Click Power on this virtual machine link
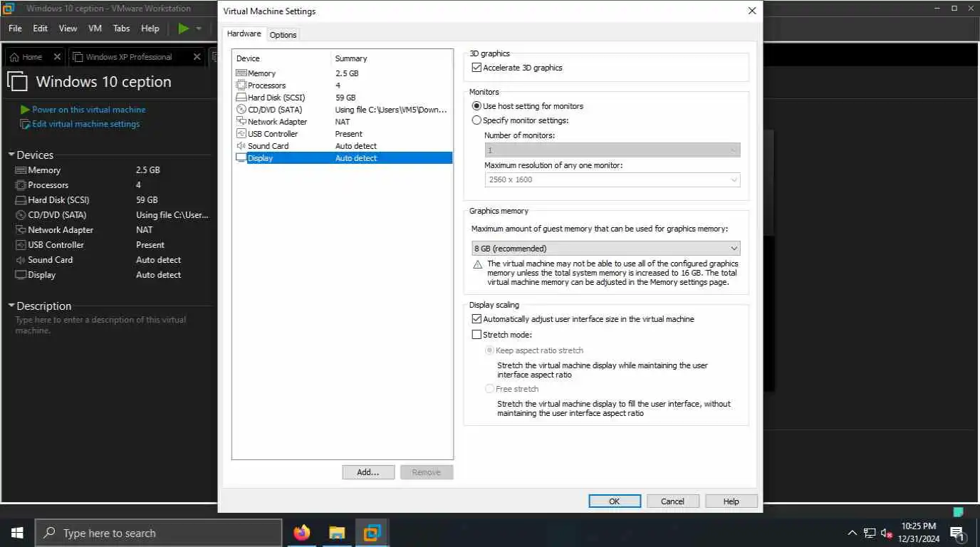 click(x=88, y=110)
